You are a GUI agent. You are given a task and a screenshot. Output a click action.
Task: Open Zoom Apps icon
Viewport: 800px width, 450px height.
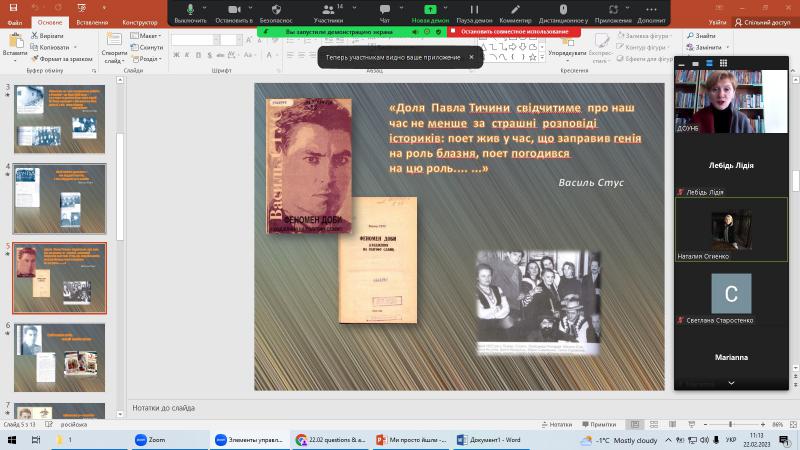tap(613, 10)
